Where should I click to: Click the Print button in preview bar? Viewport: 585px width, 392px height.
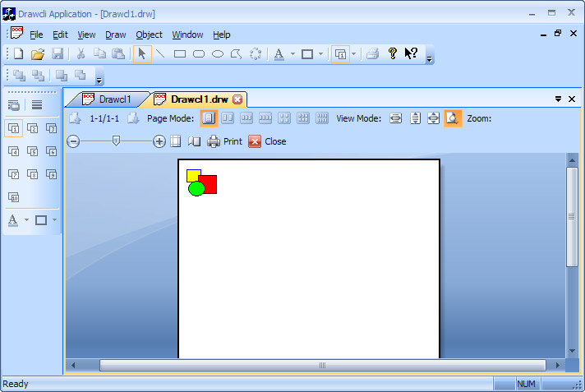[224, 141]
